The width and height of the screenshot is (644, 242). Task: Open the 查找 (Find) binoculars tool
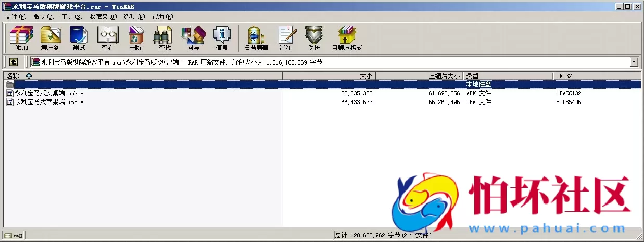(165, 38)
